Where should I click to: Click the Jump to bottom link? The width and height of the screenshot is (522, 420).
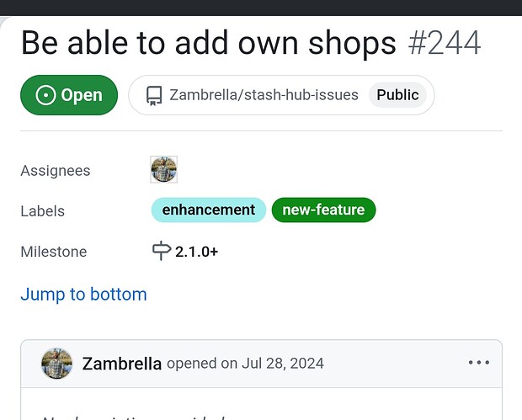click(x=83, y=294)
